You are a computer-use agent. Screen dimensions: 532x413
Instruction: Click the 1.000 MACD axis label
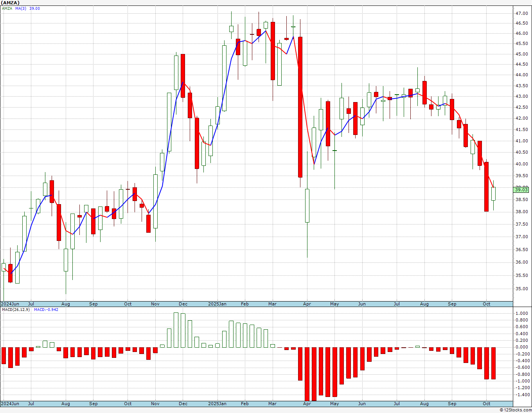click(x=522, y=313)
